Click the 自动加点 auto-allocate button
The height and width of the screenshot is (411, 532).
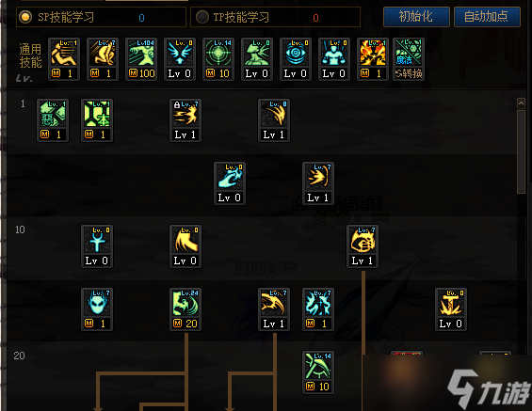(x=487, y=17)
